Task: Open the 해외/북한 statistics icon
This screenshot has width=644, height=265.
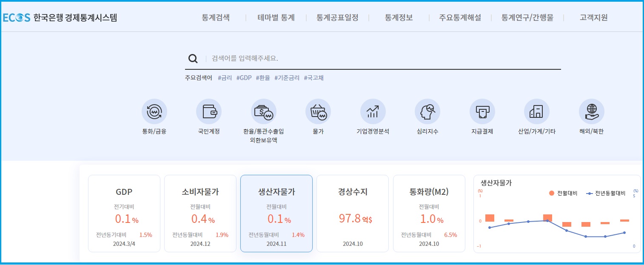Action: tap(591, 111)
